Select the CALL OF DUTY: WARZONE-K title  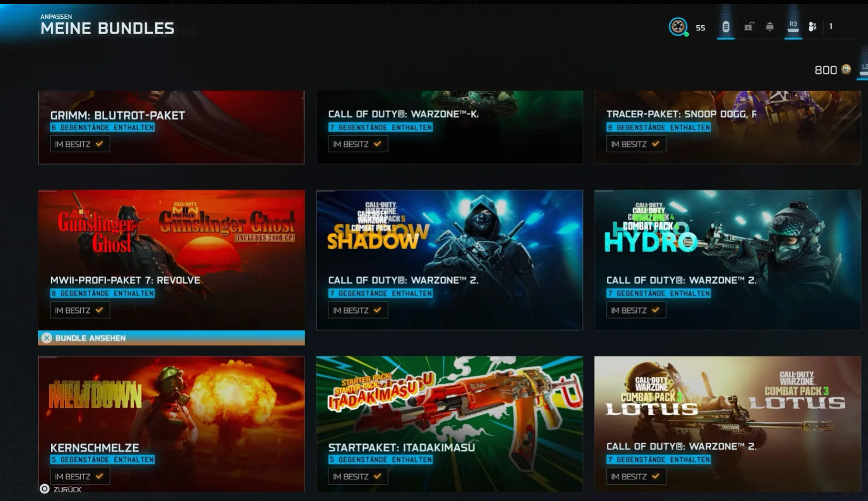click(x=404, y=114)
